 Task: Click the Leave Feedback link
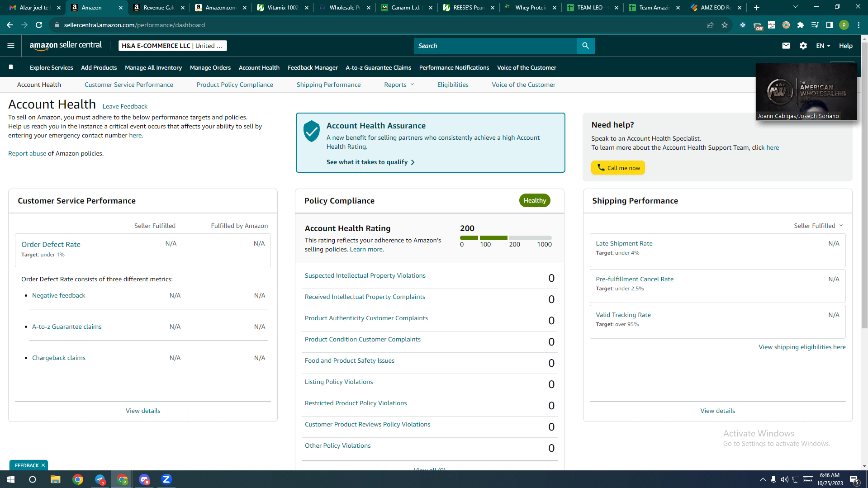(x=125, y=106)
